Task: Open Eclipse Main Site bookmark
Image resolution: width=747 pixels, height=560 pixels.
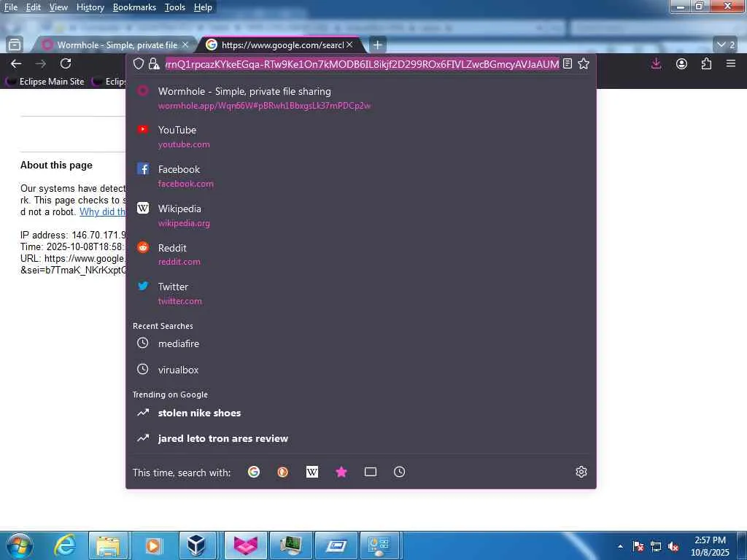Action: [x=46, y=82]
